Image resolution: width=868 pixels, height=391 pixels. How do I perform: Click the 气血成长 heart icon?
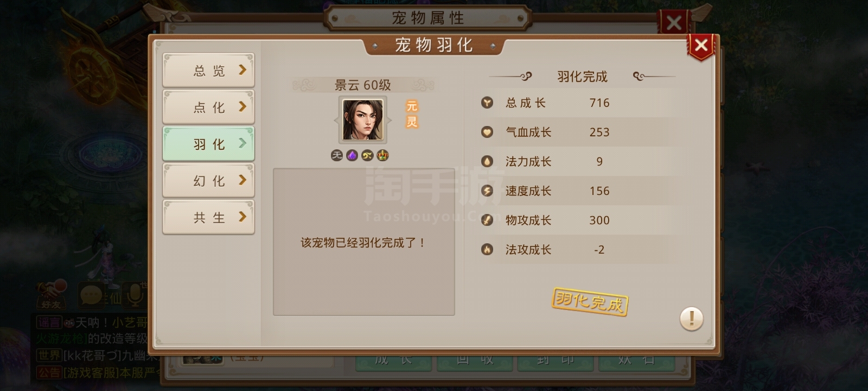tap(487, 132)
